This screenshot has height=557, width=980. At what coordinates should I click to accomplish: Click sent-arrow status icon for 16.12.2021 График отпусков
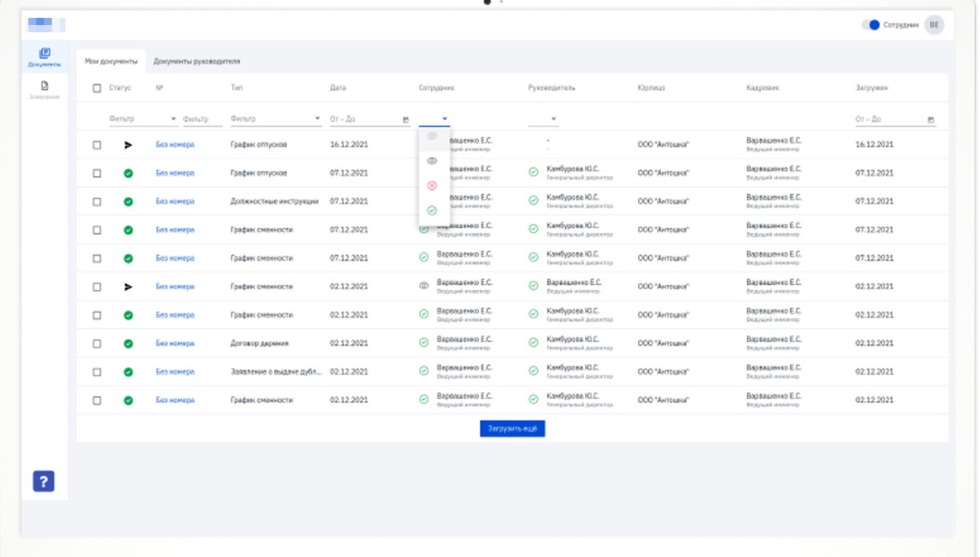(x=128, y=145)
